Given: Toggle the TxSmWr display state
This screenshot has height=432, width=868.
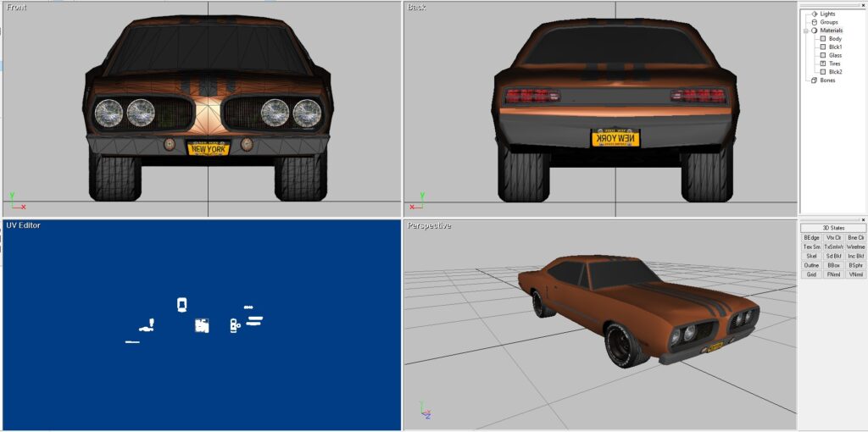Looking at the screenshot, I should pyautogui.click(x=833, y=246).
